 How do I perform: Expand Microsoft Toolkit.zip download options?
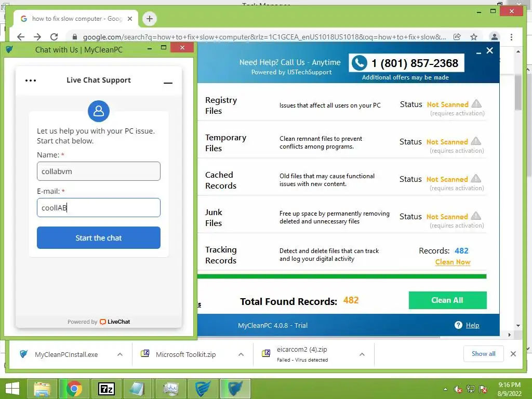241,354
